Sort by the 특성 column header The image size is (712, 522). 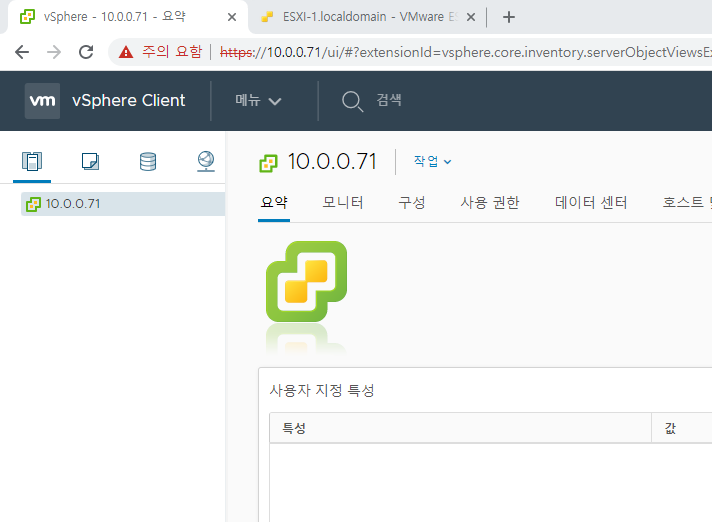pos(460,428)
